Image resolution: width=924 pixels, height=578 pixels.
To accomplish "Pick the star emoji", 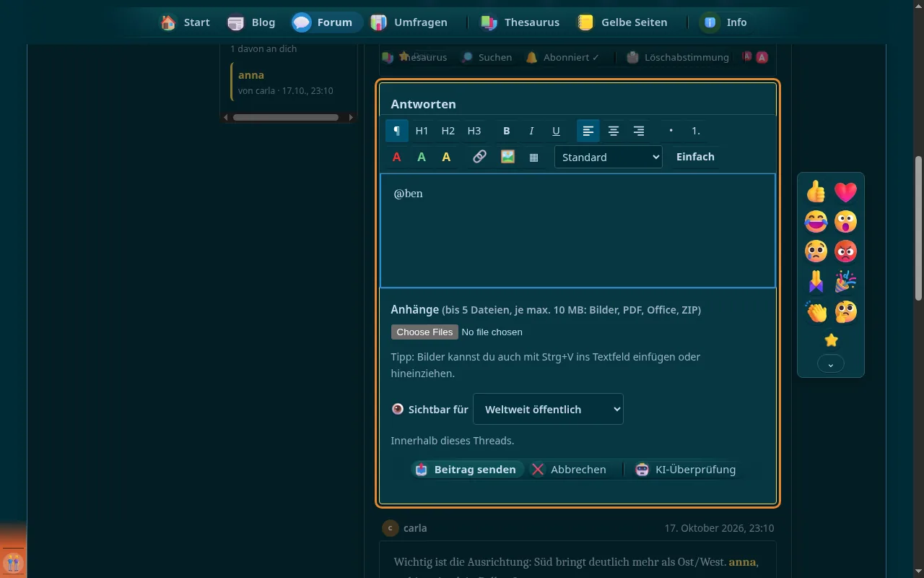I will point(831,340).
